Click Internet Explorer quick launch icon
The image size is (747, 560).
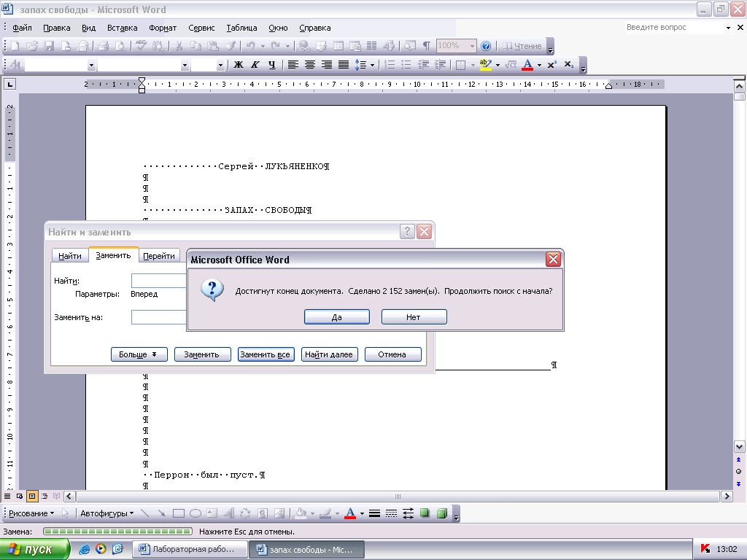point(84,549)
